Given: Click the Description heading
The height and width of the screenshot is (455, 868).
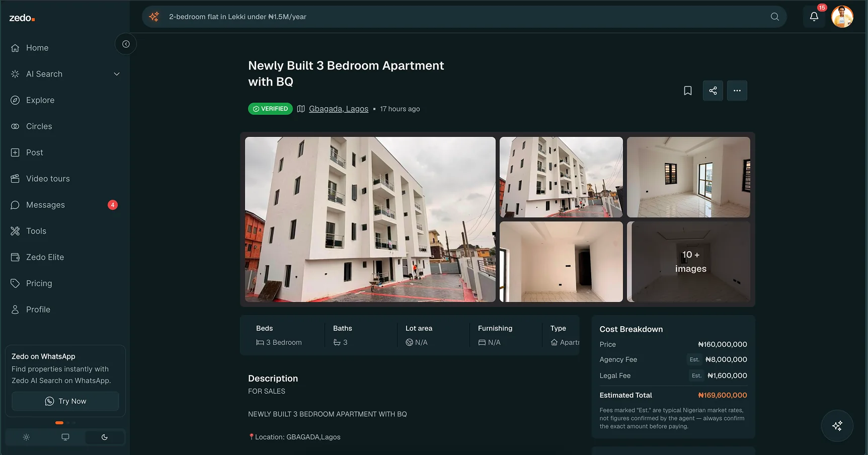Looking at the screenshot, I should click(273, 378).
